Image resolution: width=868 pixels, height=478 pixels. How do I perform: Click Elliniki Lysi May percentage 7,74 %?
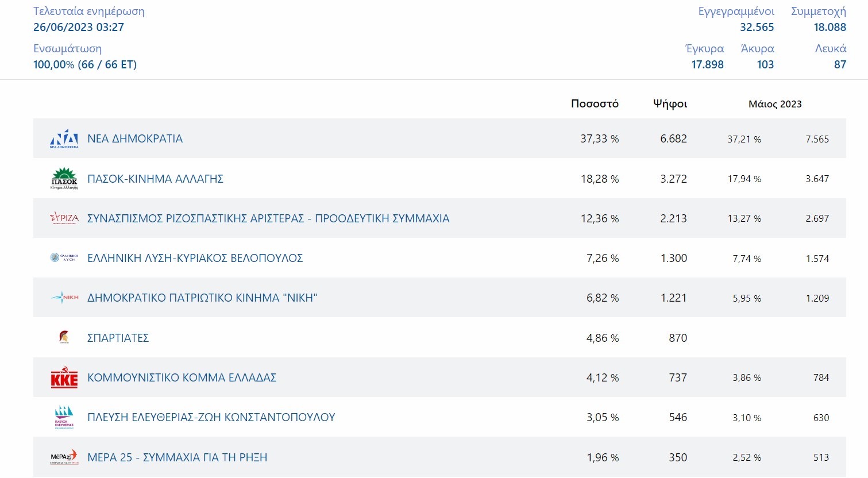tap(747, 259)
